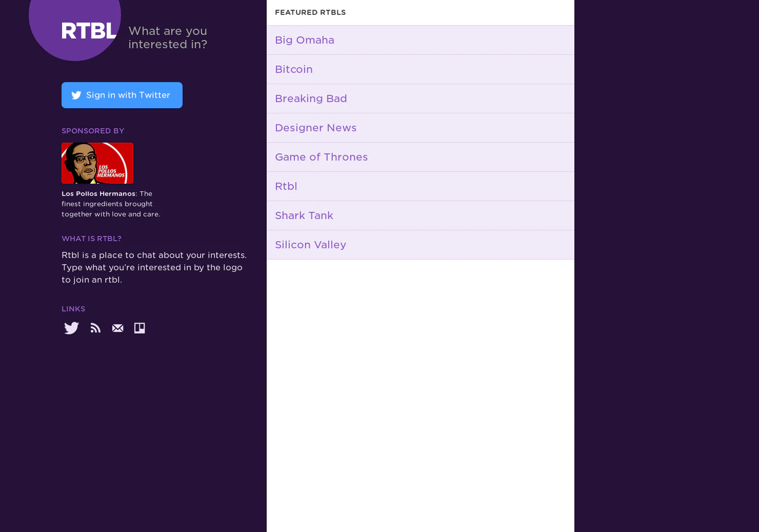Open the Designer News rtbl
Viewport: 759px width, 532px height.
click(x=421, y=128)
